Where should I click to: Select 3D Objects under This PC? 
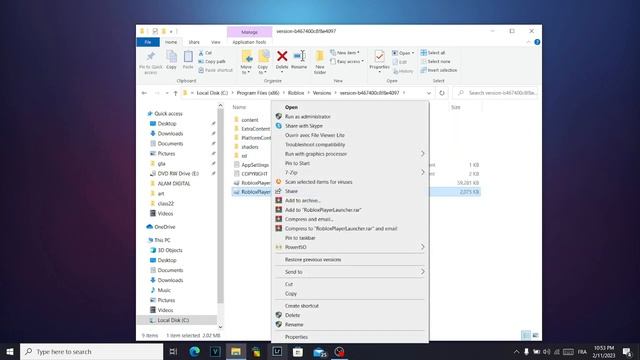click(x=170, y=250)
